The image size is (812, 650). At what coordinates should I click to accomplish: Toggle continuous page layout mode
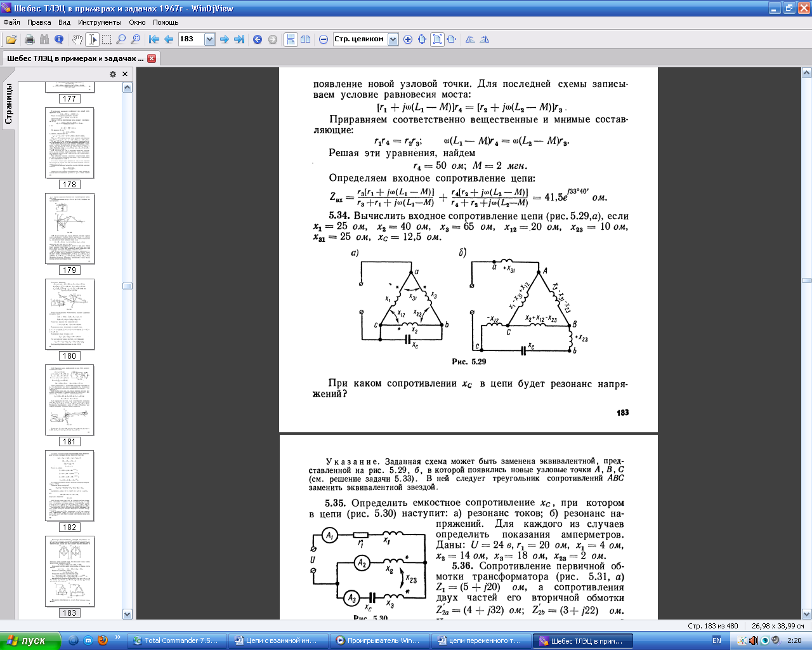pyautogui.click(x=291, y=39)
